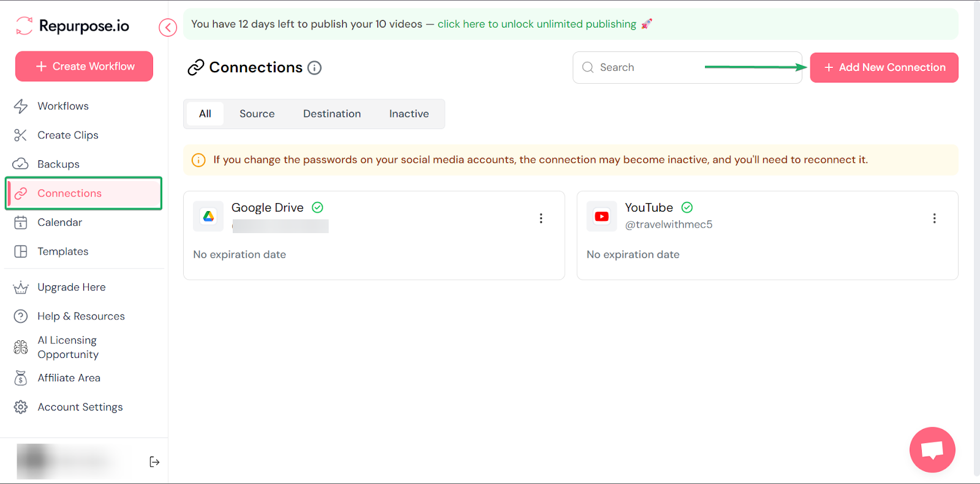Click the Create Clips scissors icon
The image size is (980, 484).
21,135
